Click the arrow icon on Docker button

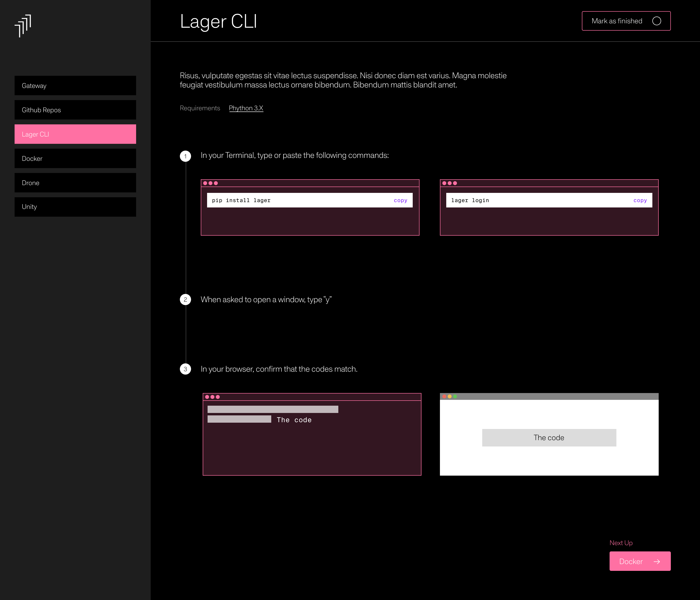(657, 562)
